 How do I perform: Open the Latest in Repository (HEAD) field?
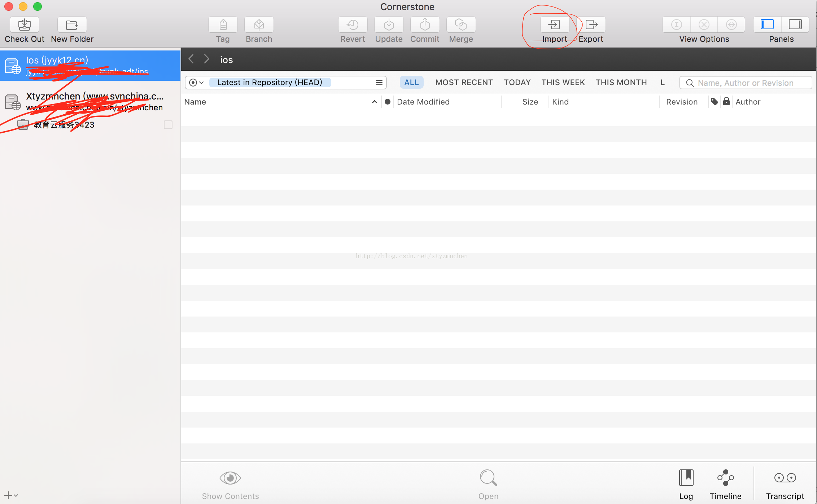click(x=270, y=83)
